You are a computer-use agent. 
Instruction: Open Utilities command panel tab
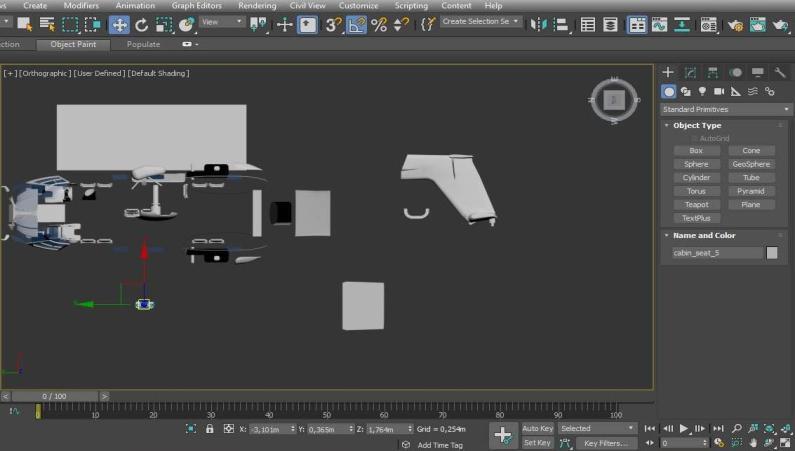click(x=780, y=72)
